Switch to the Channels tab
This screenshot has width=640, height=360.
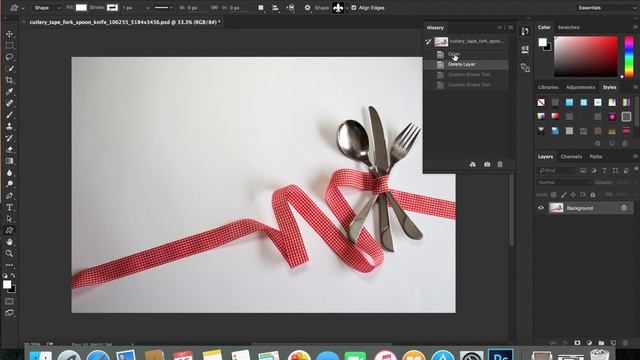[x=571, y=157]
